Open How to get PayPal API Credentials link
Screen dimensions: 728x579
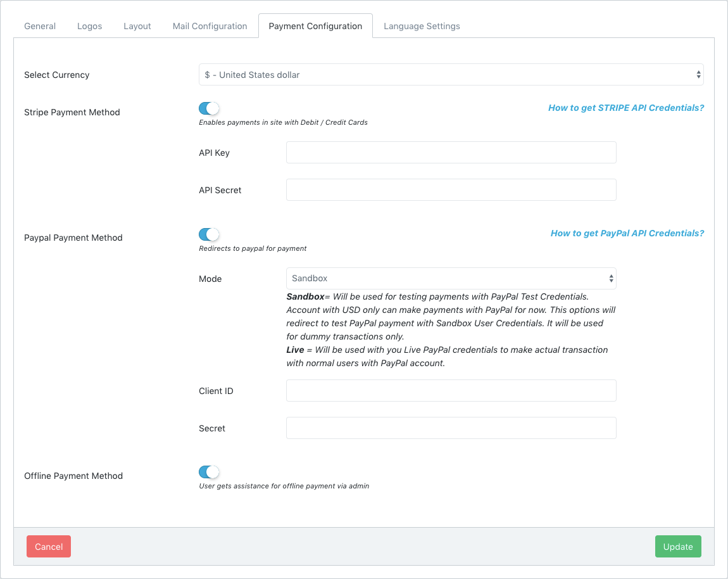click(627, 233)
